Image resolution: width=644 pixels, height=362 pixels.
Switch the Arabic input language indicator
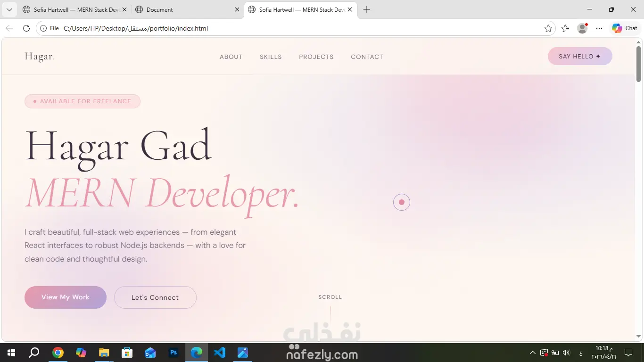click(x=580, y=353)
